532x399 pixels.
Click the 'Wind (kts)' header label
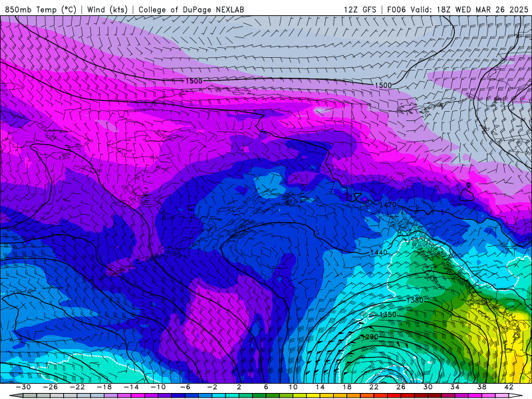coord(107,9)
